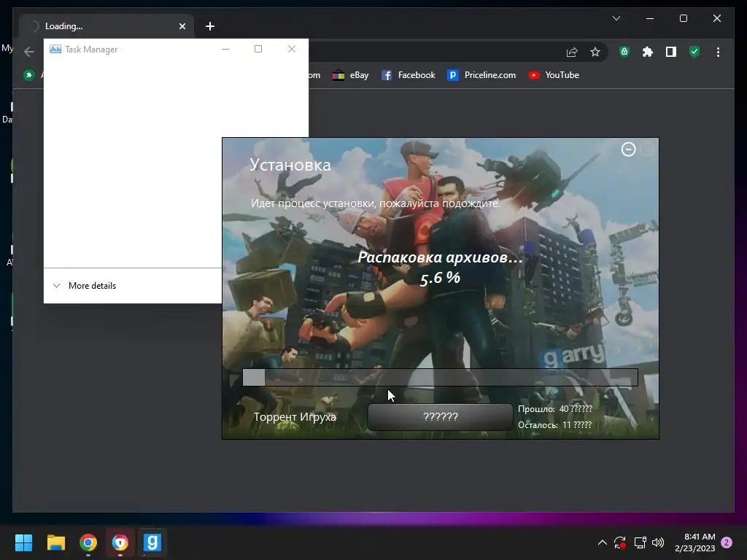Expand More details in Task Manager
This screenshot has height=560, width=747.
85,286
